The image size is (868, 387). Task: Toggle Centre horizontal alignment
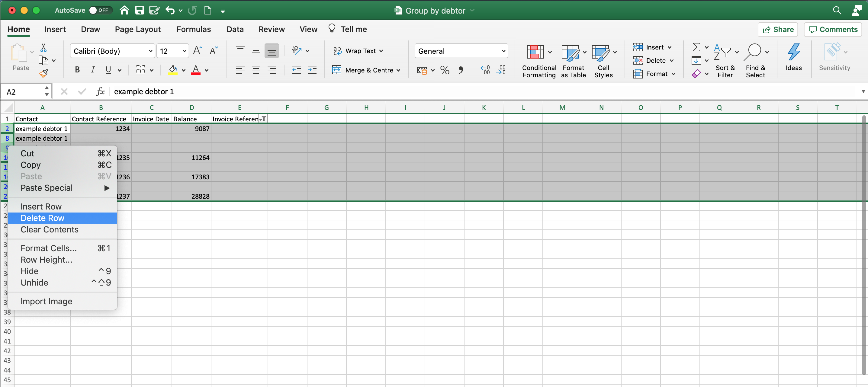point(256,70)
